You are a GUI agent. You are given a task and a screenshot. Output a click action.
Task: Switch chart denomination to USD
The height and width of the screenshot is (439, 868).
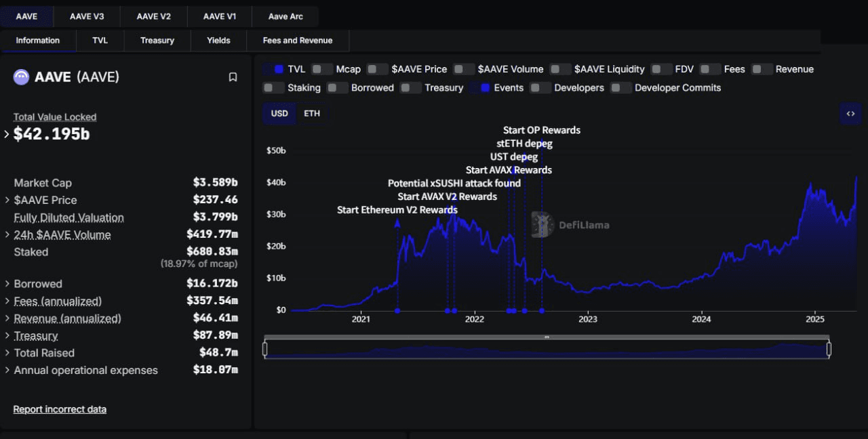point(279,113)
